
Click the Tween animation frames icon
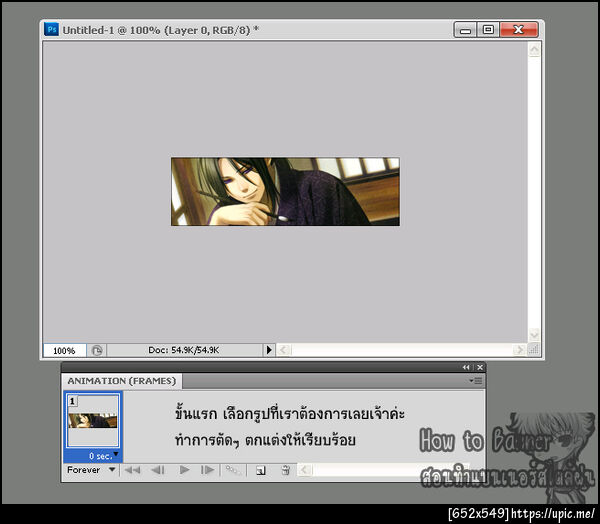tap(232, 470)
